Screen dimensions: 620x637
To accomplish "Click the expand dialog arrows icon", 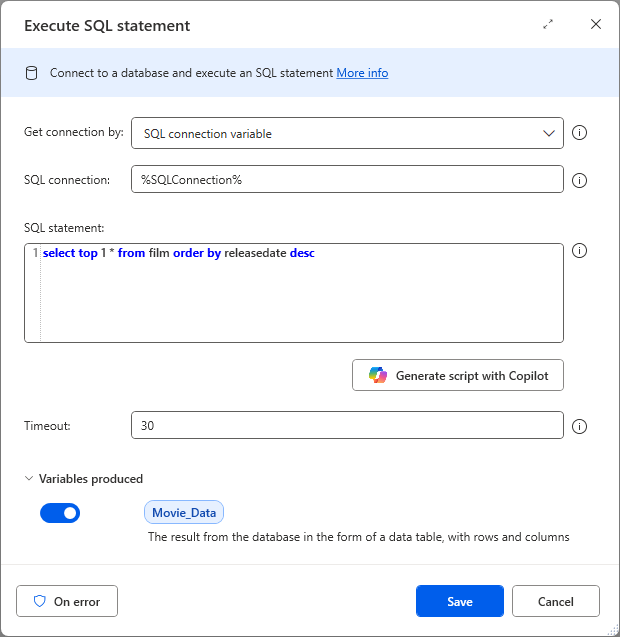I will [x=548, y=24].
